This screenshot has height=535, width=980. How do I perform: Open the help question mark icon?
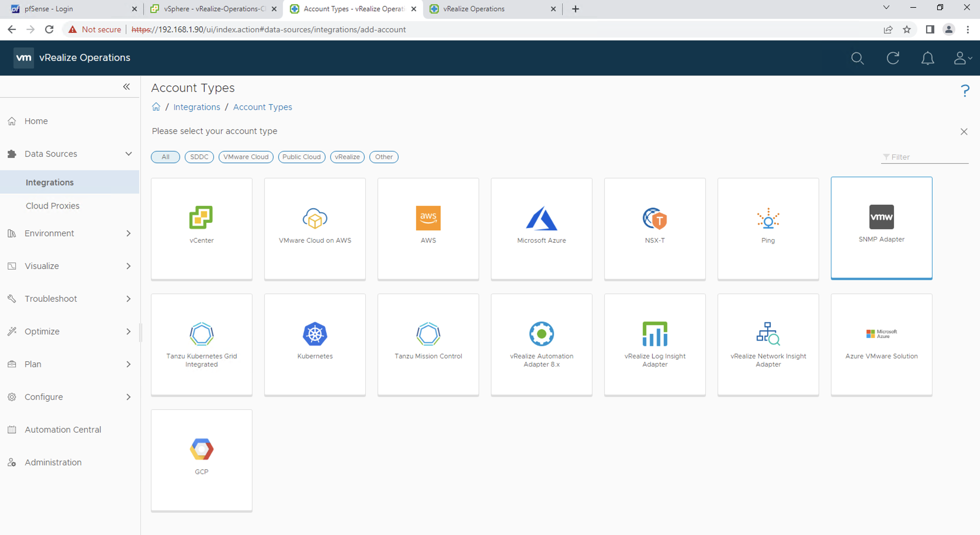(965, 91)
